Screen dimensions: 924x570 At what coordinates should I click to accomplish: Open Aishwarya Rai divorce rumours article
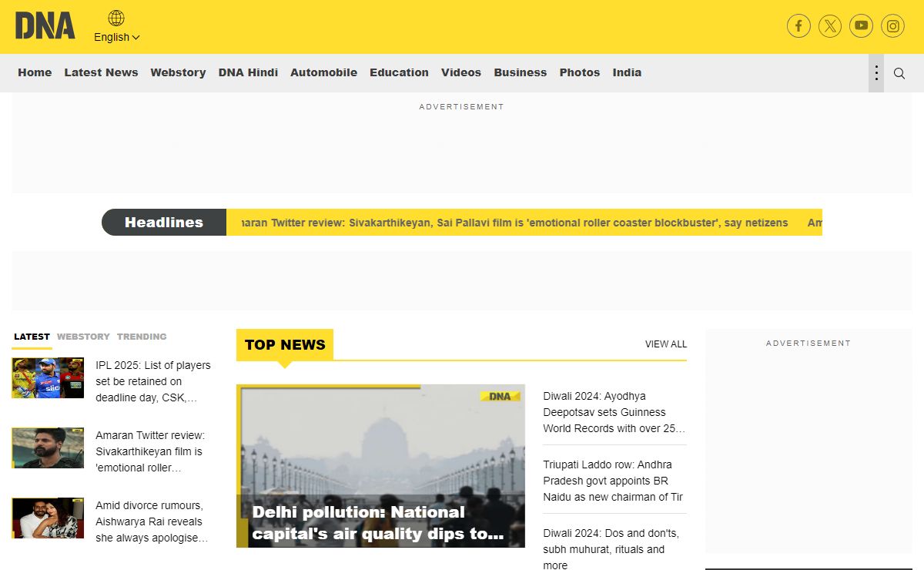click(x=152, y=521)
